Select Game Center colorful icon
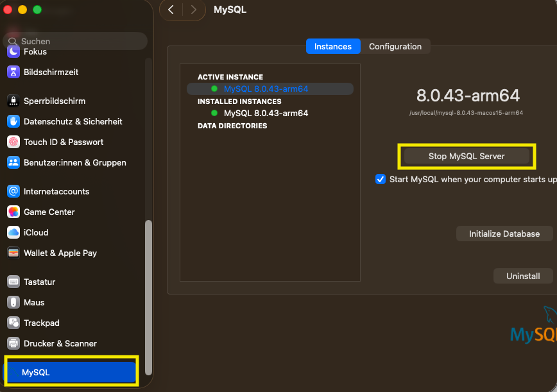Screen dimensions: 557x392 click(x=13, y=212)
